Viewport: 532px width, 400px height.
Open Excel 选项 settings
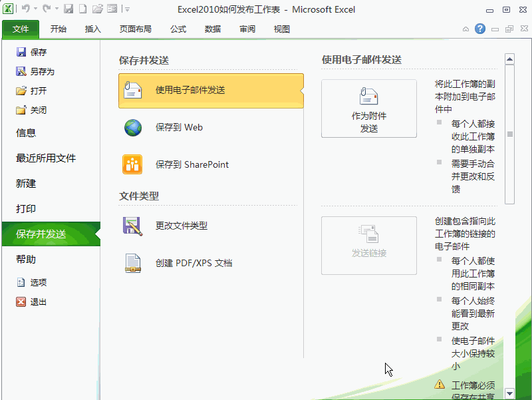pos(31,282)
